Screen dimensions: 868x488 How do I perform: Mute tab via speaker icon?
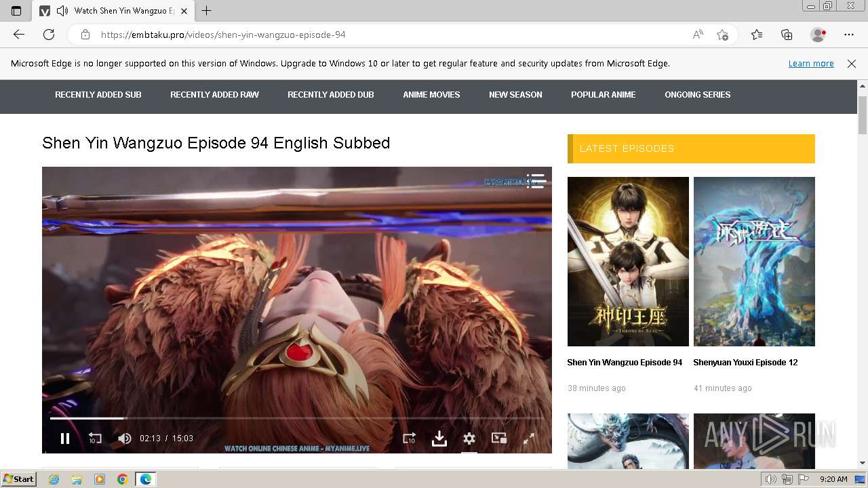[x=62, y=10]
